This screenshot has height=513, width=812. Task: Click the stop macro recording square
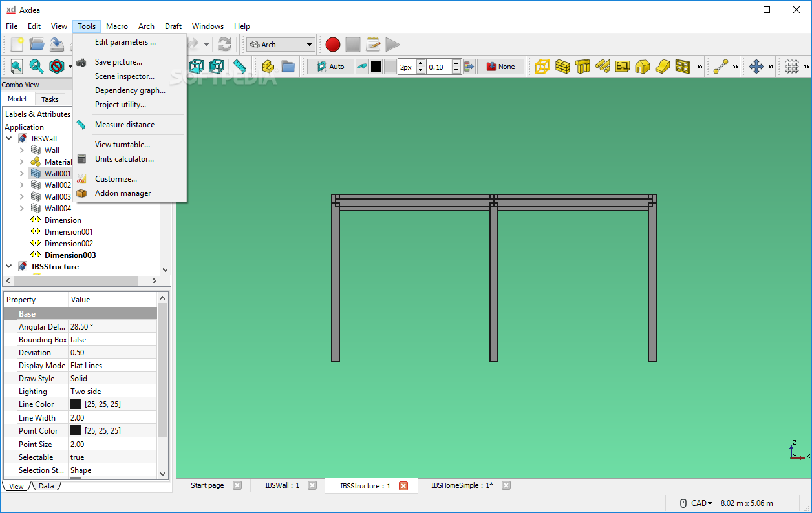click(x=353, y=45)
